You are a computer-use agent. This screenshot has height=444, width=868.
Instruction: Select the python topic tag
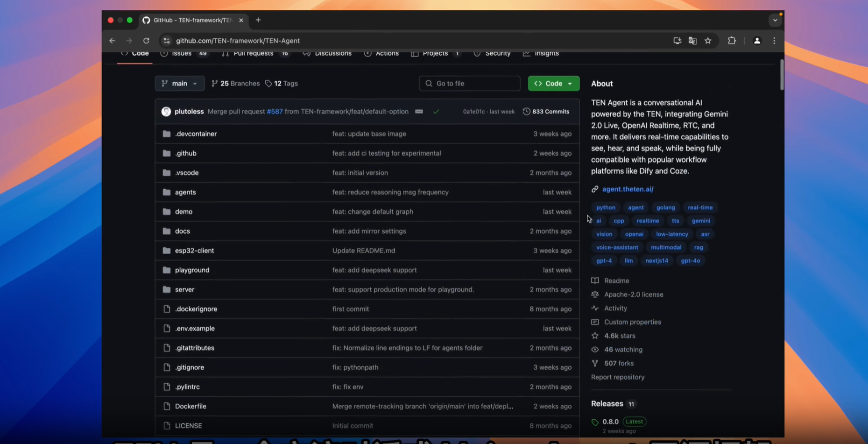[x=606, y=208]
